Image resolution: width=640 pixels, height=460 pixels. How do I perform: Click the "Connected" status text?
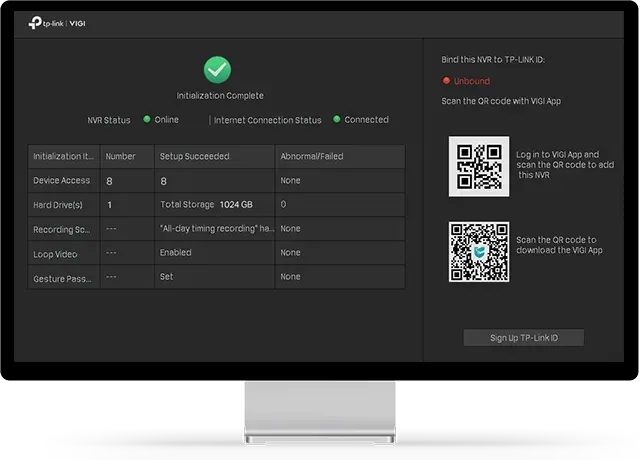click(367, 120)
